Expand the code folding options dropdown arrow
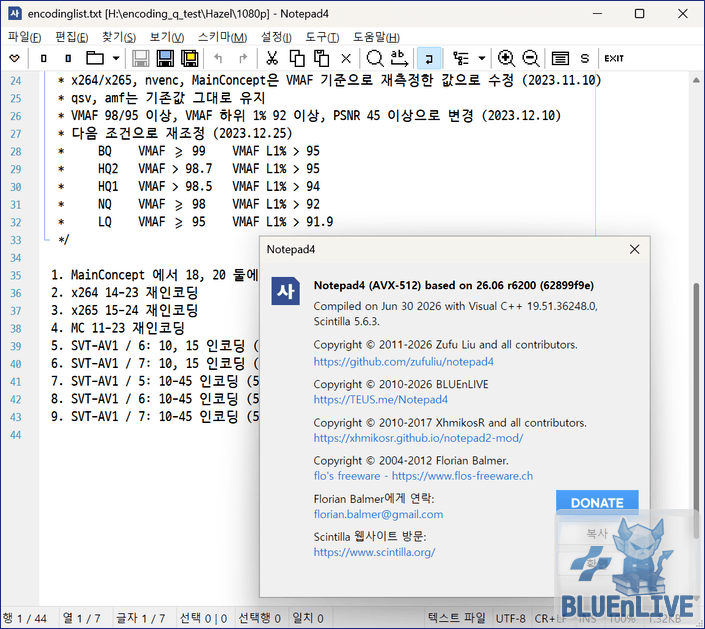Screen dimensions: 705x629 [x=482, y=58]
